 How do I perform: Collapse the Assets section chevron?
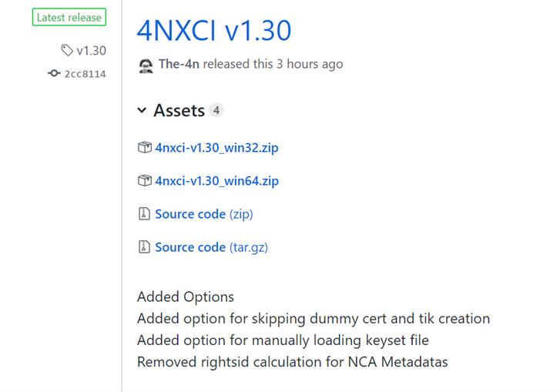pos(142,111)
